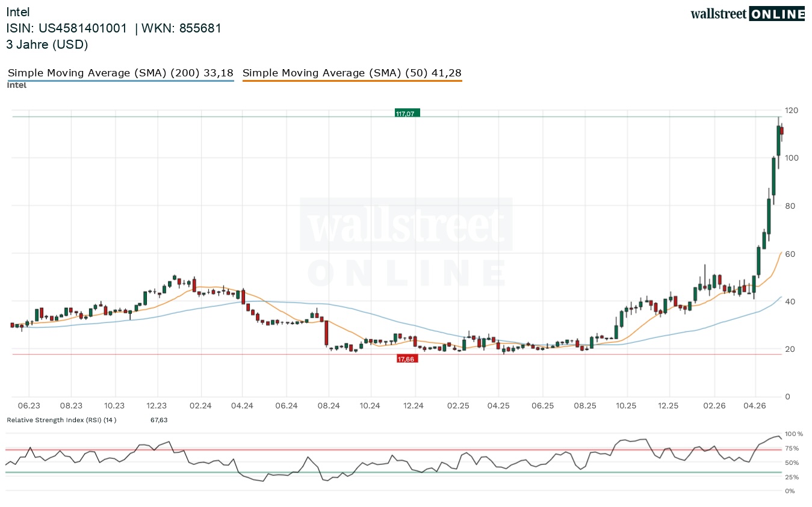Viewport: 812px width, 507px height.
Task: Click the 08.23 date axis label
Action: coord(71,406)
